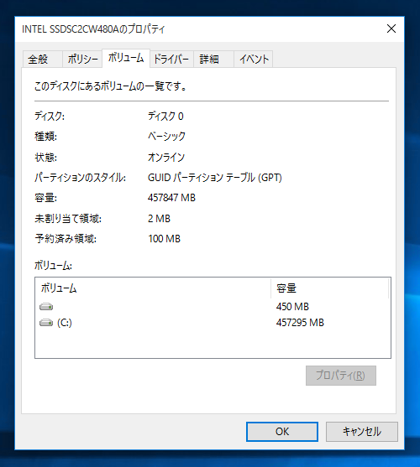This screenshot has height=467, width=420.
Task: Click the パーティションのスタイル: label
Action: (x=80, y=177)
